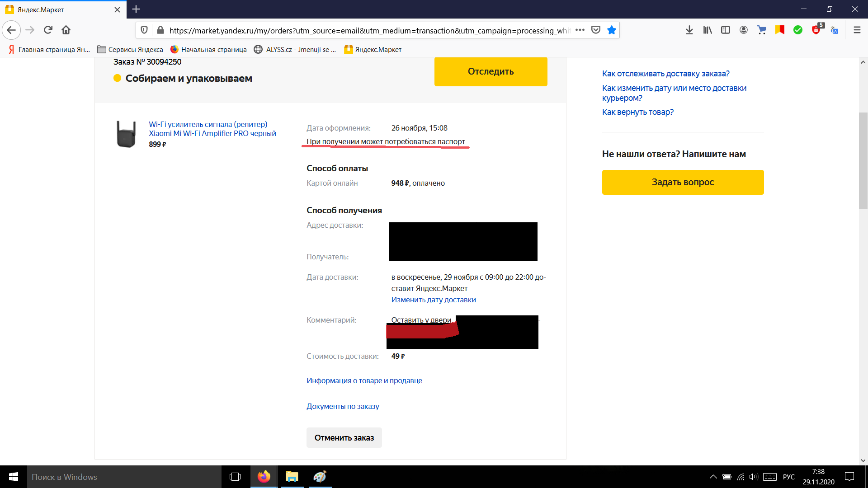Switch the РУС input language
Screen dimensions: 868x488
coord(789,477)
